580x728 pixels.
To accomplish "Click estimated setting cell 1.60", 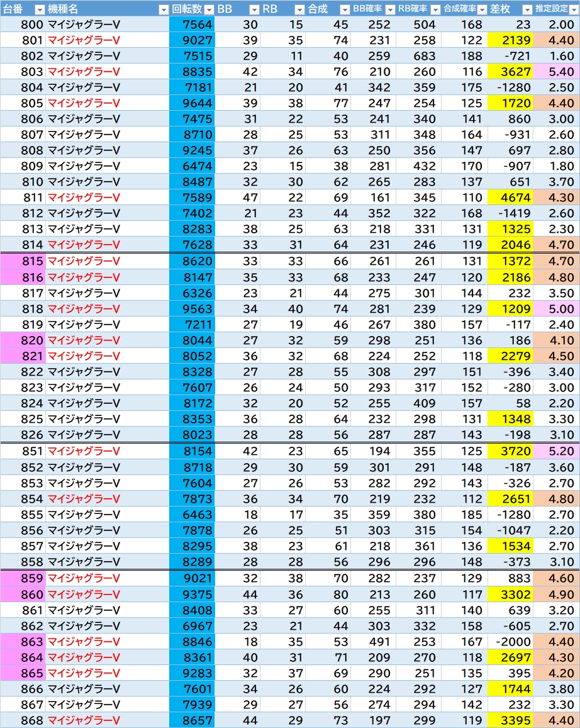I will click(556, 56).
